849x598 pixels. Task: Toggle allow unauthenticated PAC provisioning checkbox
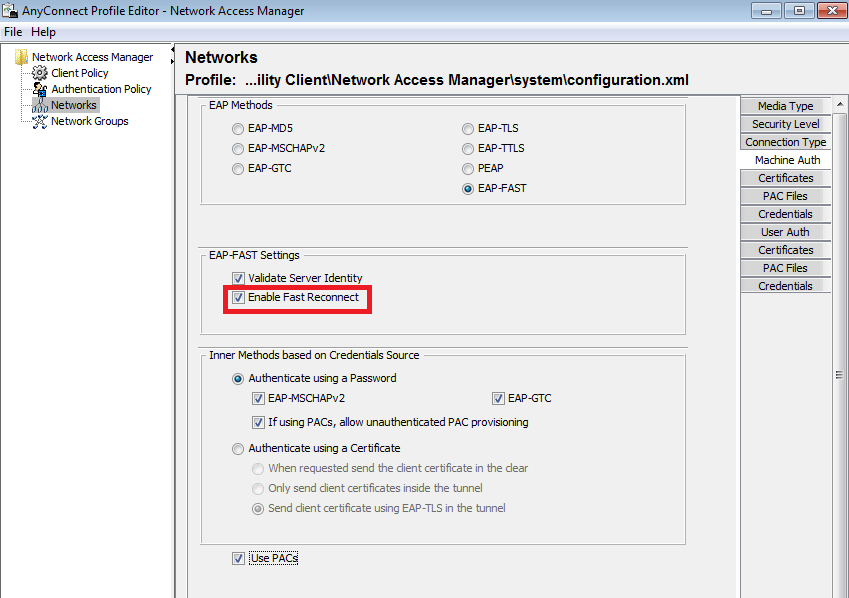tap(258, 422)
